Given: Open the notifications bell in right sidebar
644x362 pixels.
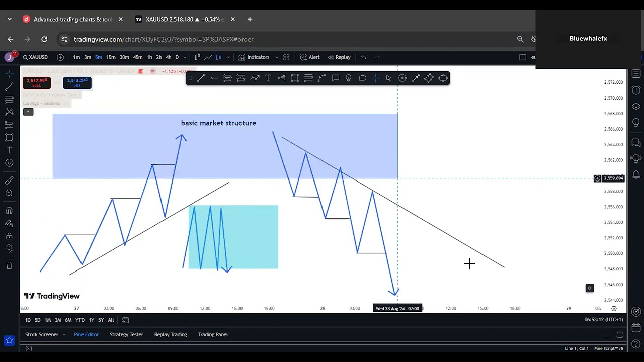Looking at the screenshot, I should (636, 174).
